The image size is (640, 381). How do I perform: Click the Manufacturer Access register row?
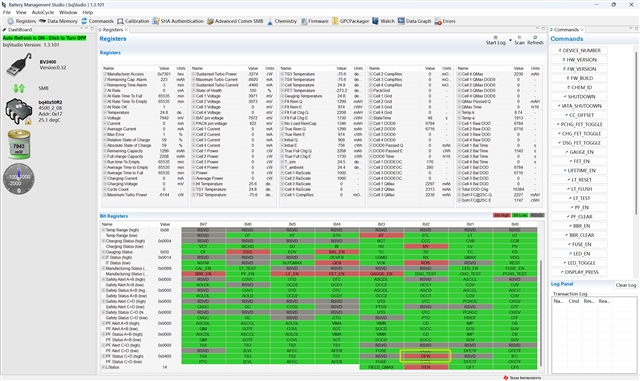144,74
